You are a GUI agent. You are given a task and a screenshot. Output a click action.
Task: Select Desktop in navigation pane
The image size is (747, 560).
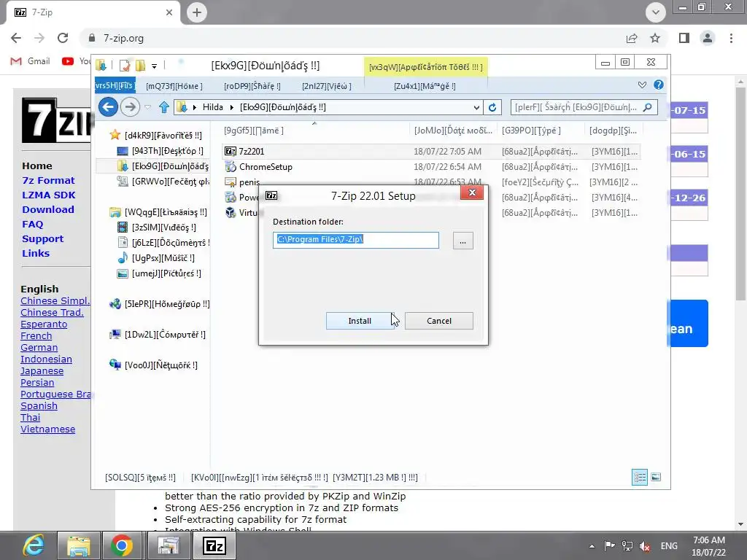(x=167, y=151)
